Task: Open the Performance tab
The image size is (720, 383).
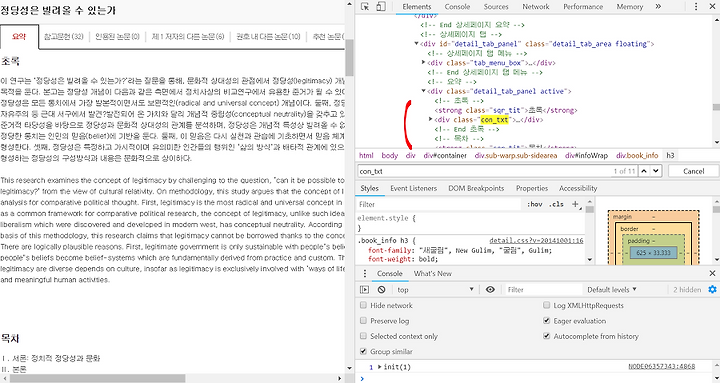Action: (583, 6)
